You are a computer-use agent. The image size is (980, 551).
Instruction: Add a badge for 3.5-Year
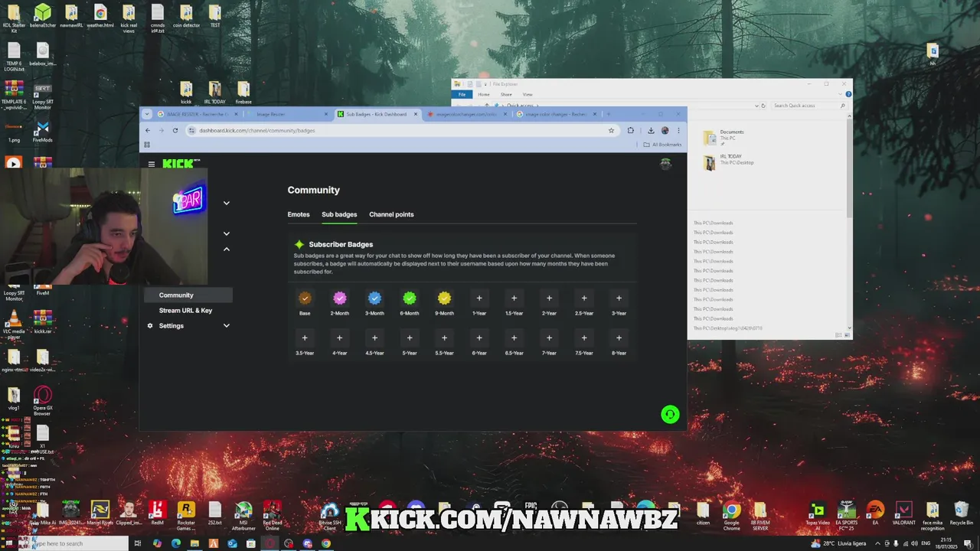click(x=305, y=337)
